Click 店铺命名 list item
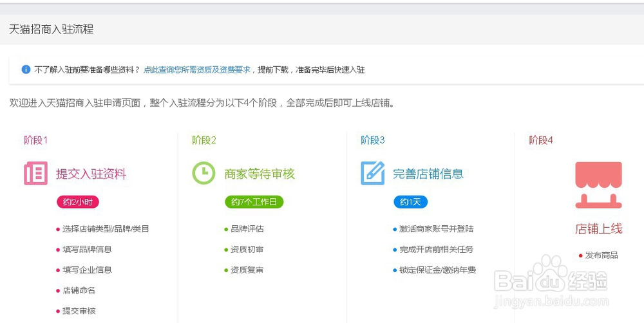The image size is (644, 323). [76, 291]
